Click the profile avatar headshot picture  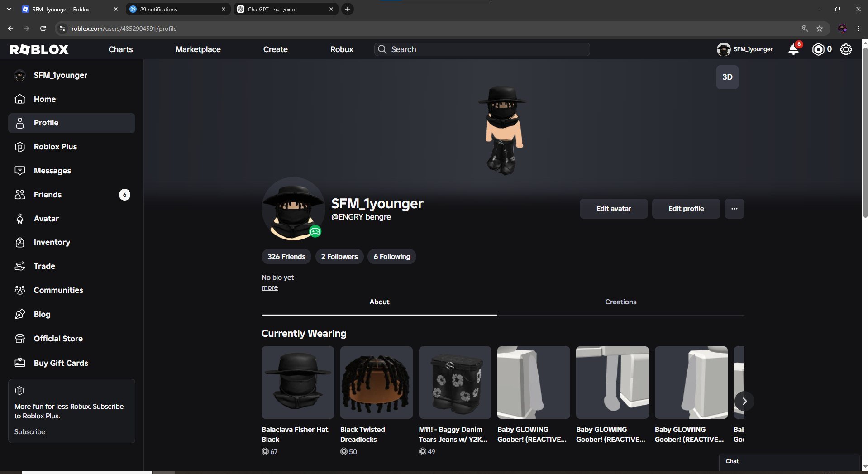293,209
